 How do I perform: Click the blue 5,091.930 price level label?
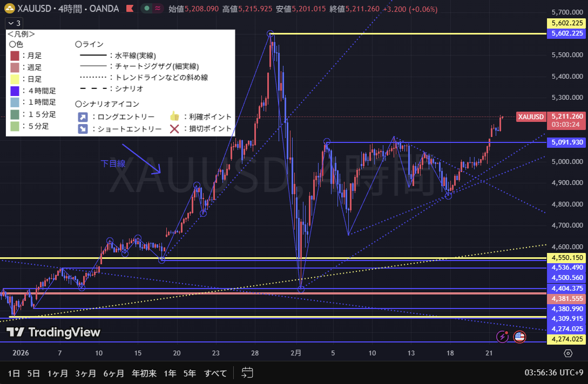point(565,142)
